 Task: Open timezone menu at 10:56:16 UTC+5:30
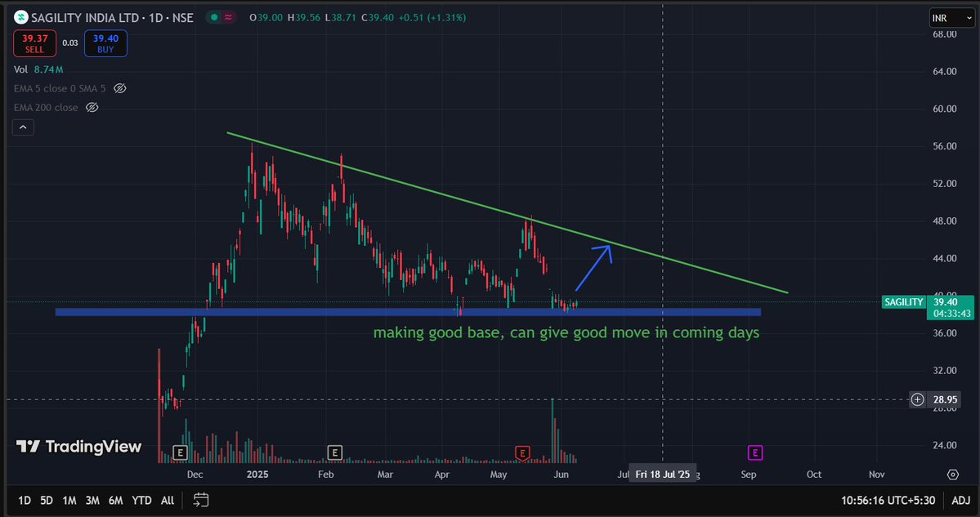888,500
